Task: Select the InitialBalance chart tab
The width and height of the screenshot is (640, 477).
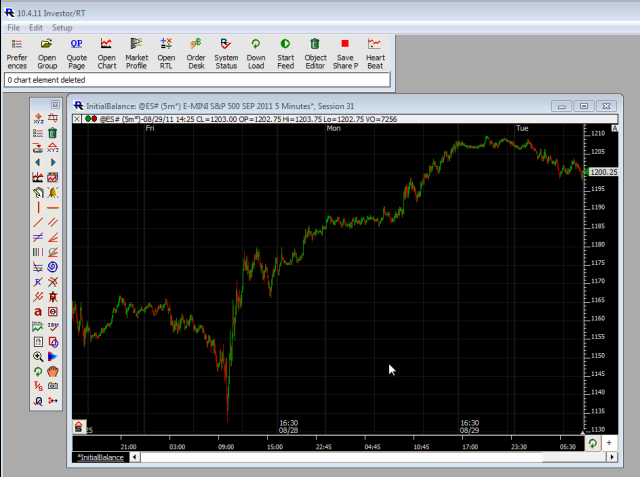Action: [x=102, y=457]
